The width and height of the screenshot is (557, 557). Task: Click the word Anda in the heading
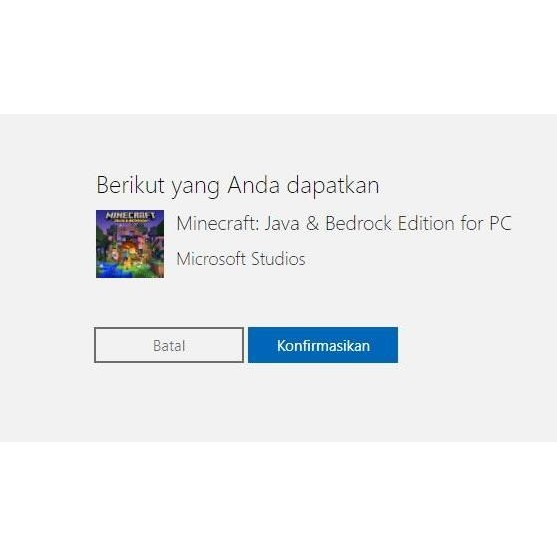pos(254,185)
